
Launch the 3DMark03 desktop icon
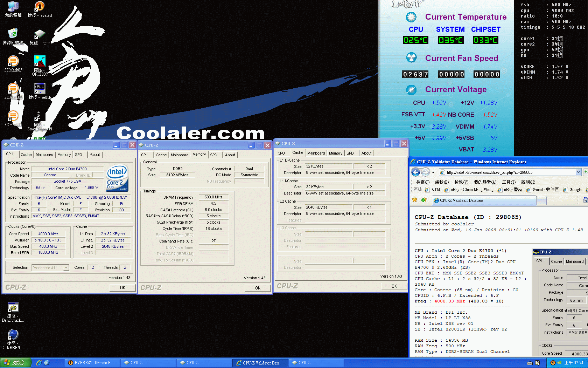pos(13,64)
